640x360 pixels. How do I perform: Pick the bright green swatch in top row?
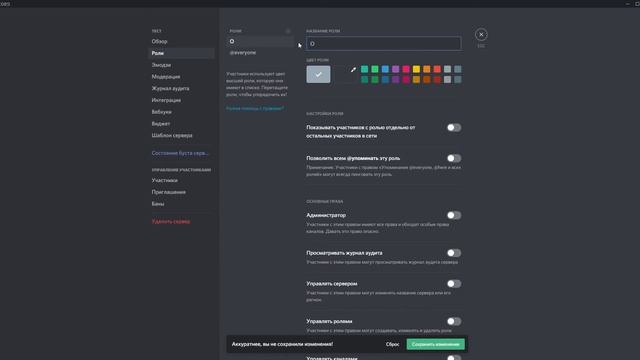[375, 69]
